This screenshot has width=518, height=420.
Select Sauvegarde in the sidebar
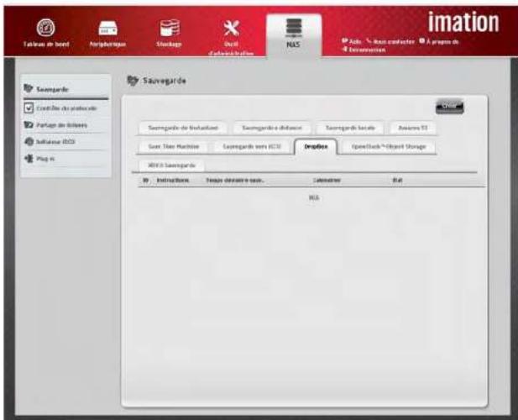click(x=65, y=89)
